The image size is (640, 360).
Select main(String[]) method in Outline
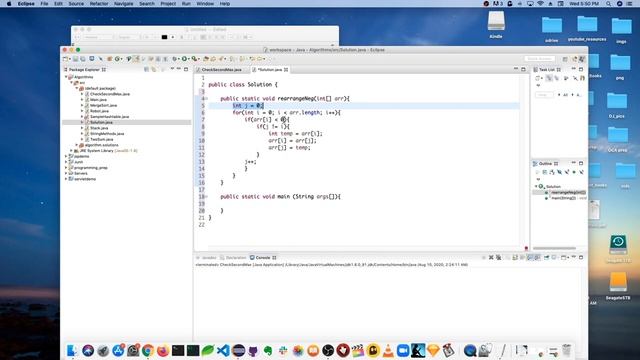[x=563, y=198]
